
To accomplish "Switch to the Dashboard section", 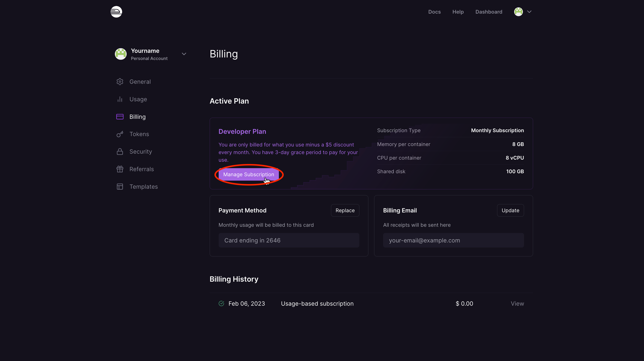I will coord(489,12).
